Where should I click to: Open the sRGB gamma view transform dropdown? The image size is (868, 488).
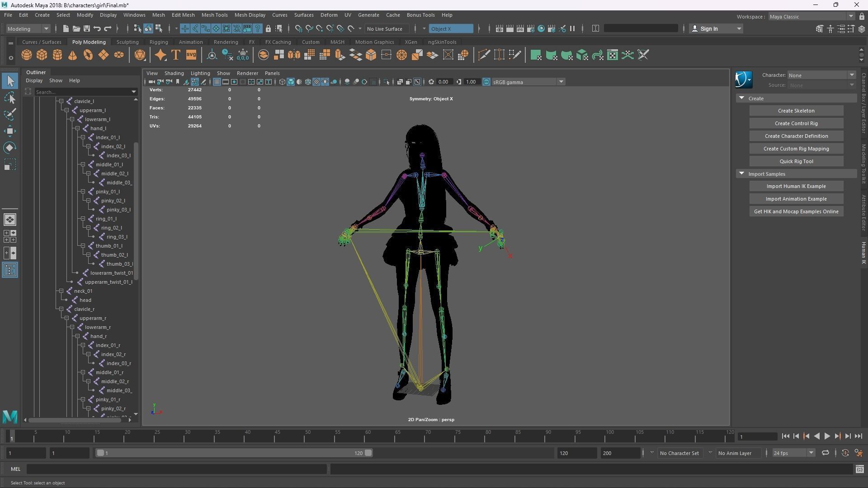(561, 82)
